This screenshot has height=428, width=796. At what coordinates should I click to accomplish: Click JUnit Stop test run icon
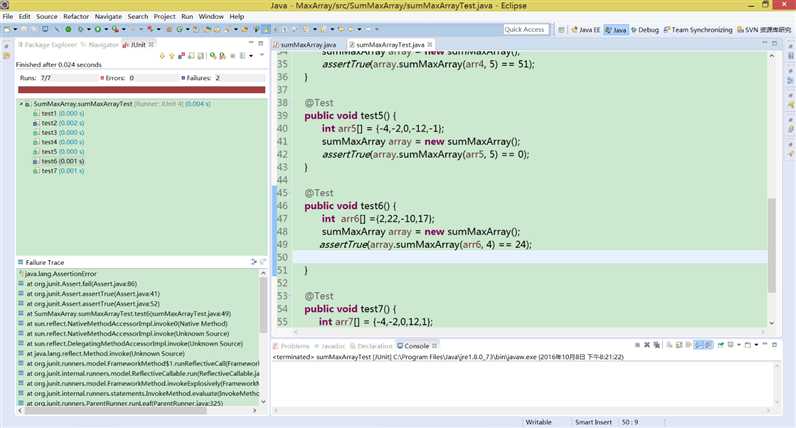pos(233,56)
